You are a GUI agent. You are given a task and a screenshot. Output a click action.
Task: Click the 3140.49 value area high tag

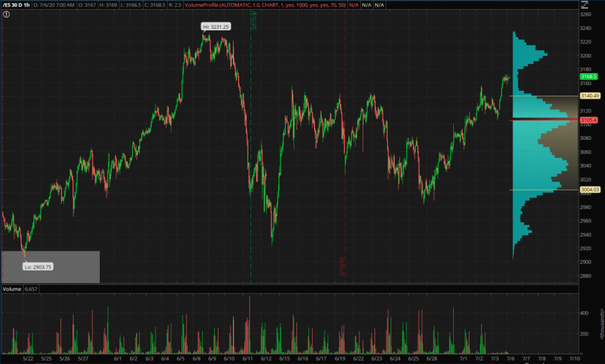click(x=589, y=96)
